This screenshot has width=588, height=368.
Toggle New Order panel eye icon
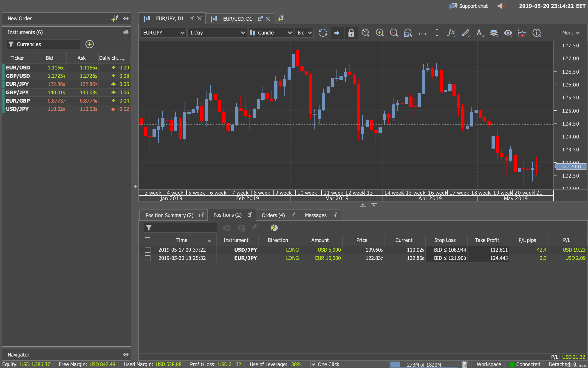[126, 18]
